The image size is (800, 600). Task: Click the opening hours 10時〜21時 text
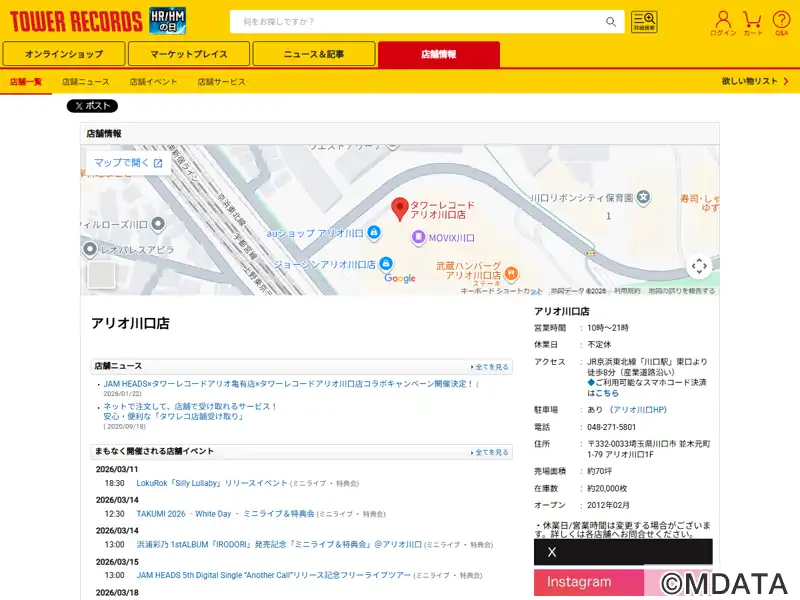click(608, 328)
